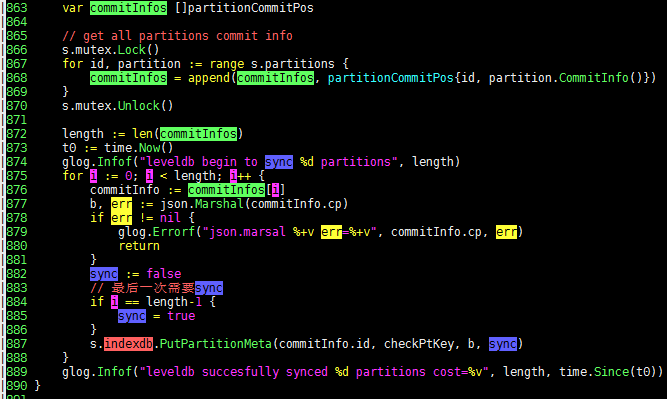Click '[]partitionCommitPos' type on line 863
The width and height of the screenshot is (667, 399).
pyautogui.click(x=244, y=8)
